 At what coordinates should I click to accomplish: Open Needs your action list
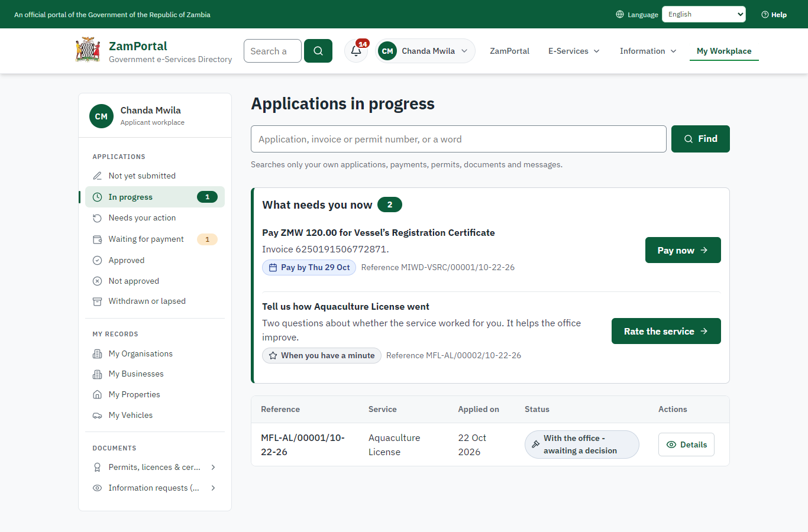coord(155,218)
